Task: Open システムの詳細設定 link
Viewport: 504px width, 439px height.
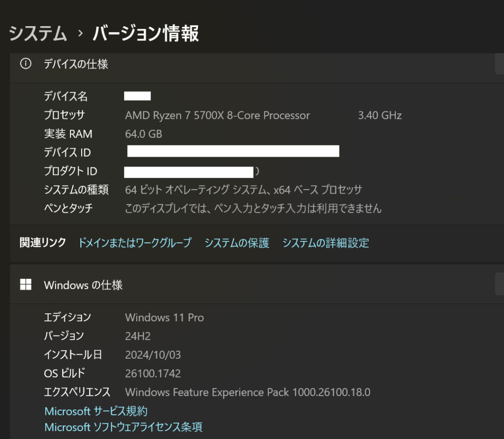Action: tap(326, 243)
